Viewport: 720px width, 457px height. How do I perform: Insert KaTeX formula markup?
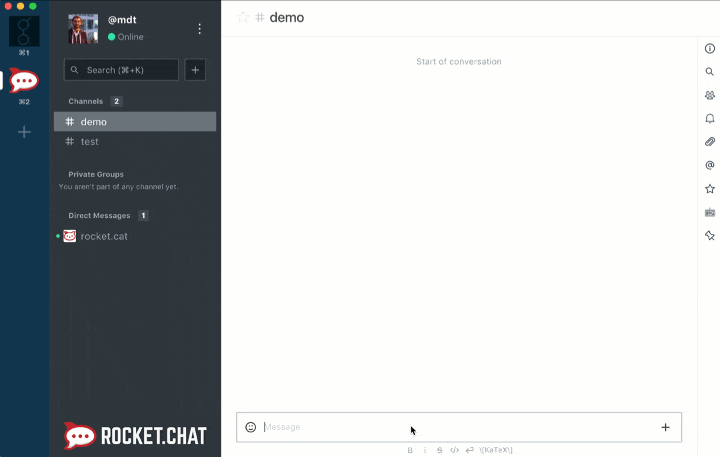495,450
